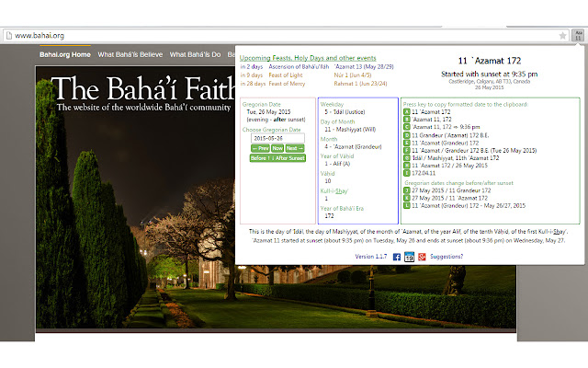Viewport: 588px width, 368px height.
Task: Click the Badí' calendar extension toolbar icon
Action: pyautogui.click(x=578, y=36)
